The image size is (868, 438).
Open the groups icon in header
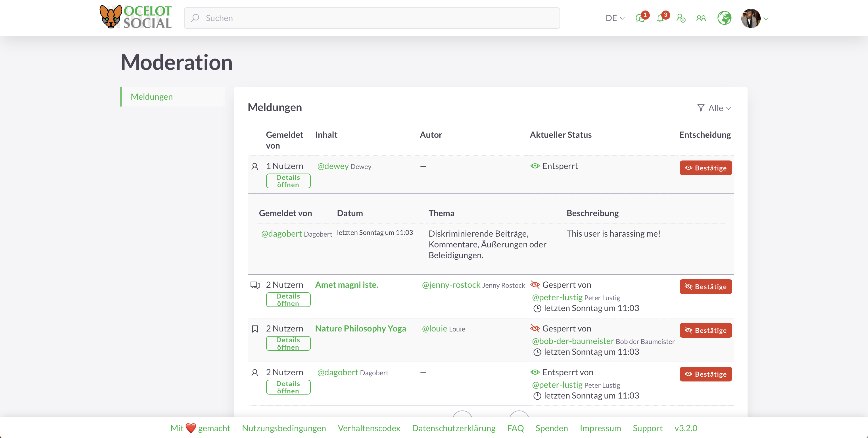pos(701,18)
